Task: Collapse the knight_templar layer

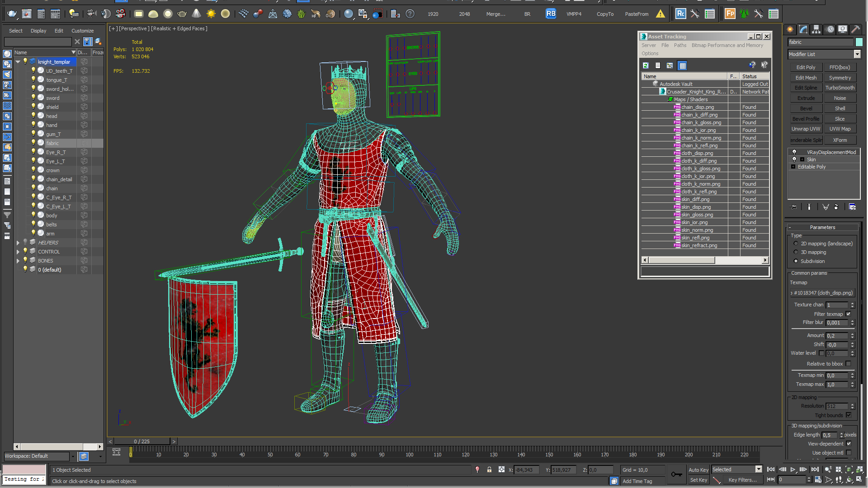Action: pyautogui.click(x=18, y=62)
